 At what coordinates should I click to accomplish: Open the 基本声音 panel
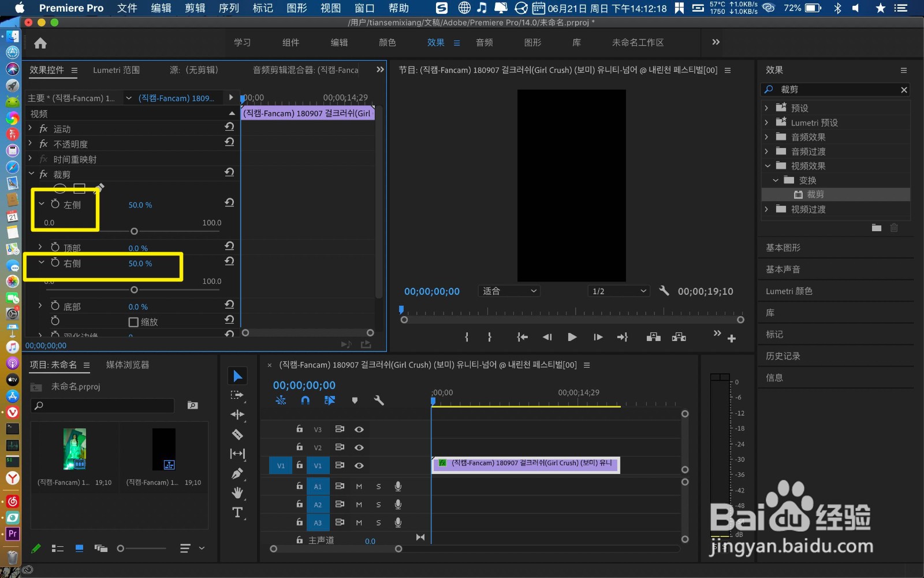click(x=783, y=269)
